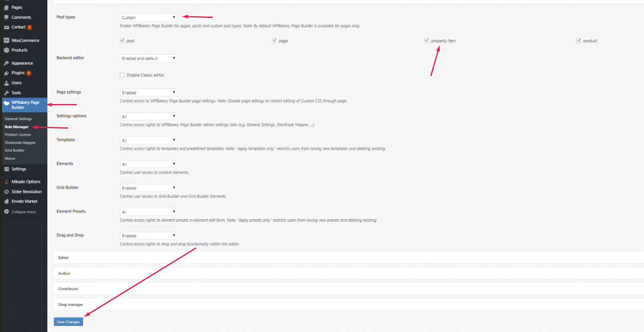644x332 pixels.
Task: Open the Element Presets dropdown
Action: point(148,212)
